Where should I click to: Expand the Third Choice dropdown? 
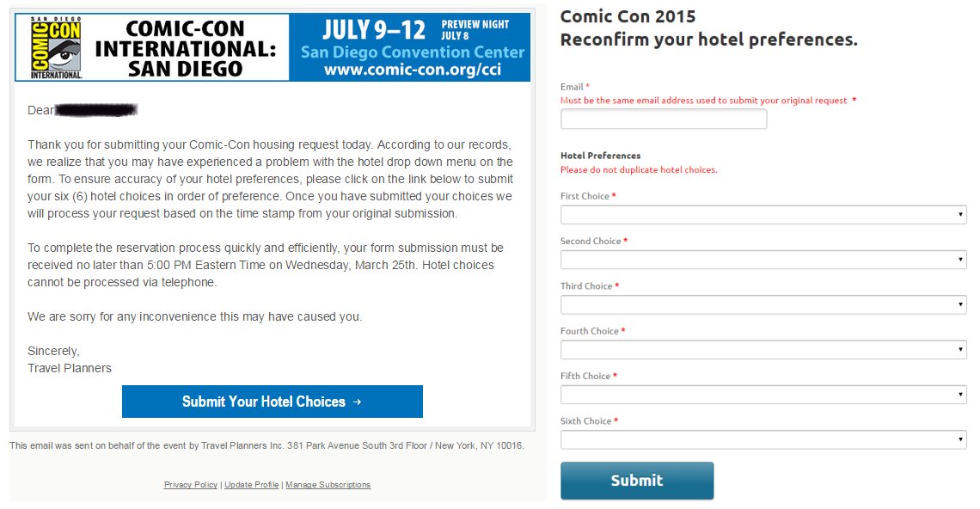[x=763, y=304]
